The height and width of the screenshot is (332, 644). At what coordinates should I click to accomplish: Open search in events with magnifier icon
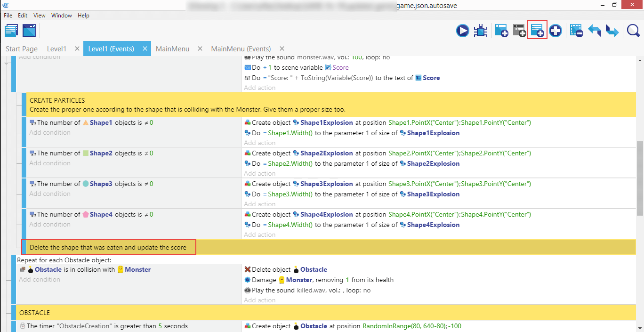(x=633, y=31)
